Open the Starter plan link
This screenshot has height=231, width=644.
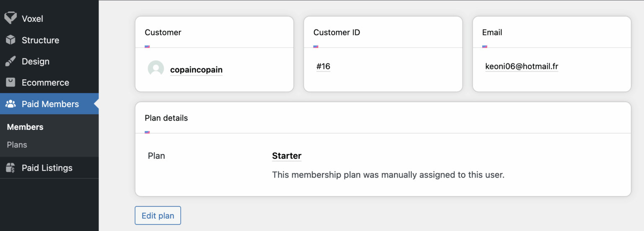287,156
